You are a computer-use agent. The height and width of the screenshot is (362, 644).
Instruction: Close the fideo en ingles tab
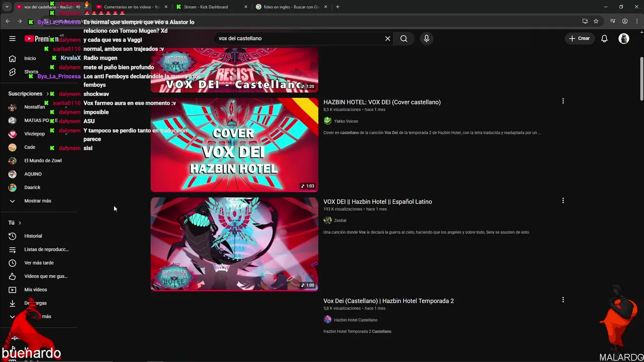click(x=326, y=7)
